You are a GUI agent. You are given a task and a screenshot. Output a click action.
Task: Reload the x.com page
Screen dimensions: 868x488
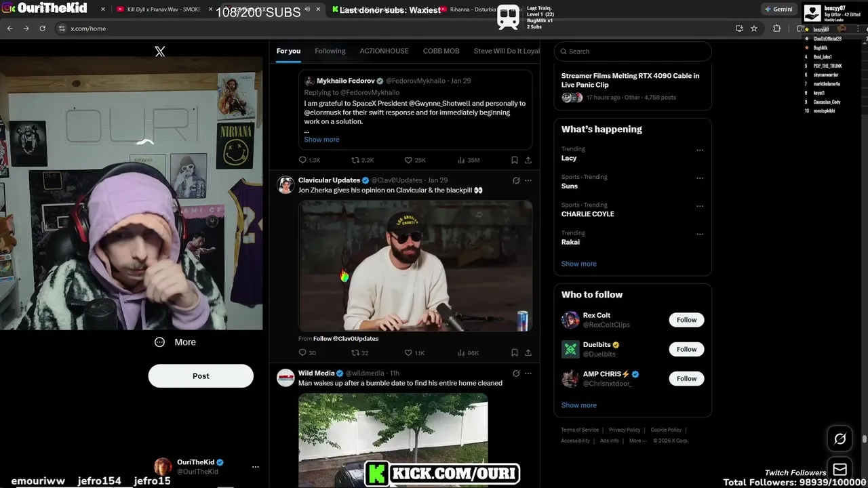(x=42, y=28)
